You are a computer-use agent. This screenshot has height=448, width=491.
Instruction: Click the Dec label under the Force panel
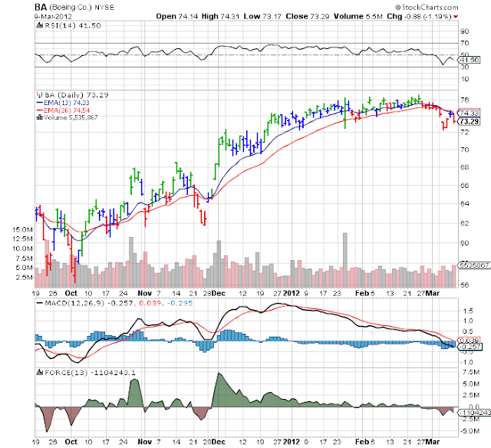(x=218, y=442)
